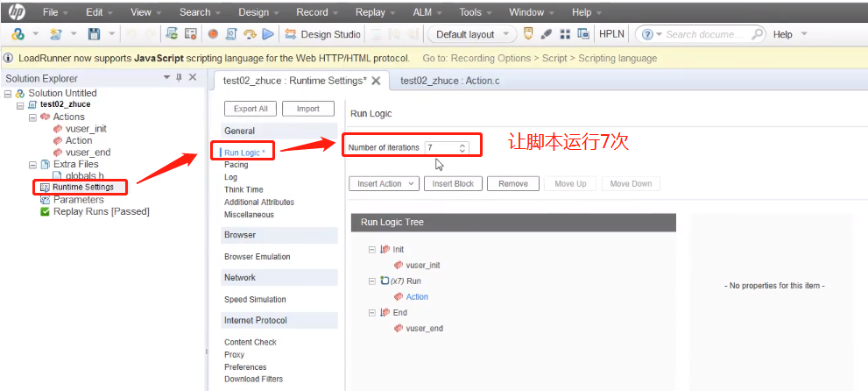The width and height of the screenshot is (868, 391).
Task: Select Additional Attributes settings
Action: tap(259, 203)
